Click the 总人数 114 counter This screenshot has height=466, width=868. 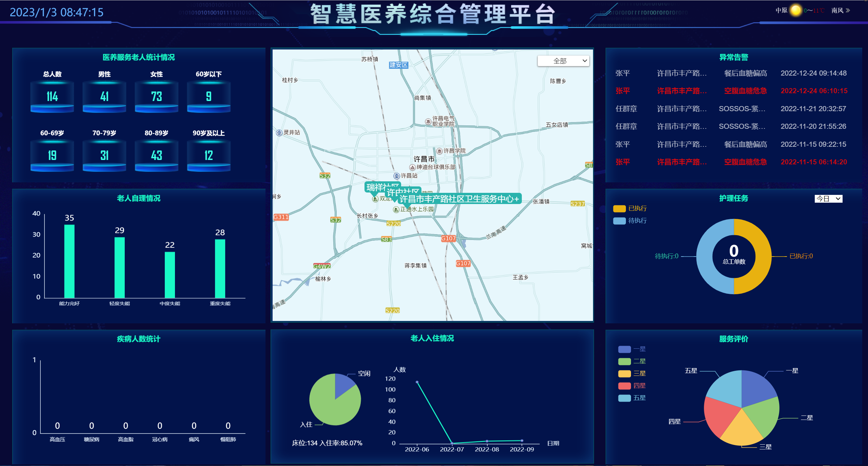pyautogui.click(x=52, y=97)
